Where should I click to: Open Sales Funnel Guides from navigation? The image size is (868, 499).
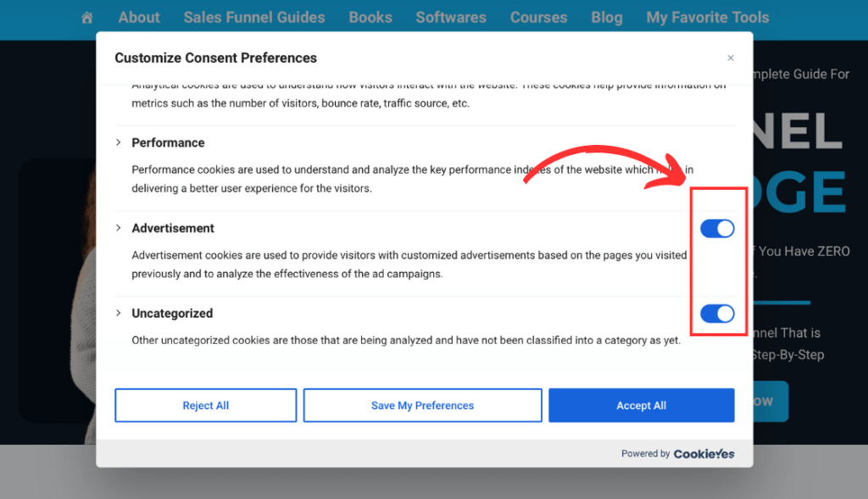click(x=253, y=17)
